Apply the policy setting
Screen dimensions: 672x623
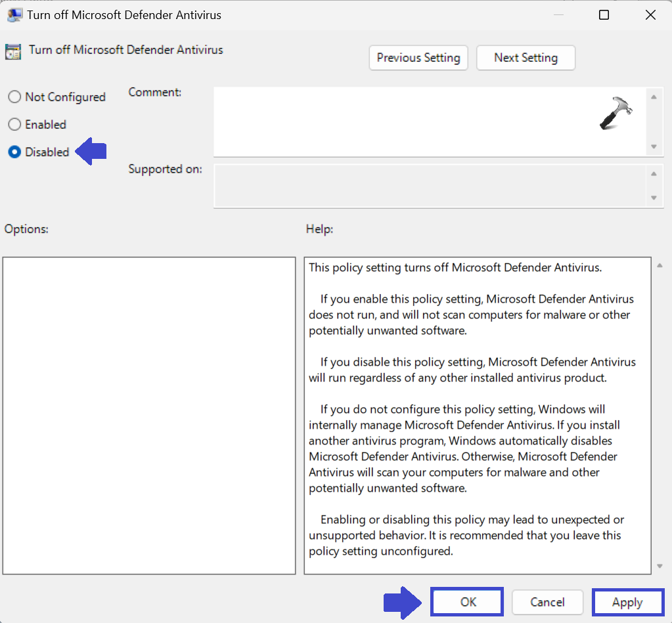pyautogui.click(x=627, y=602)
